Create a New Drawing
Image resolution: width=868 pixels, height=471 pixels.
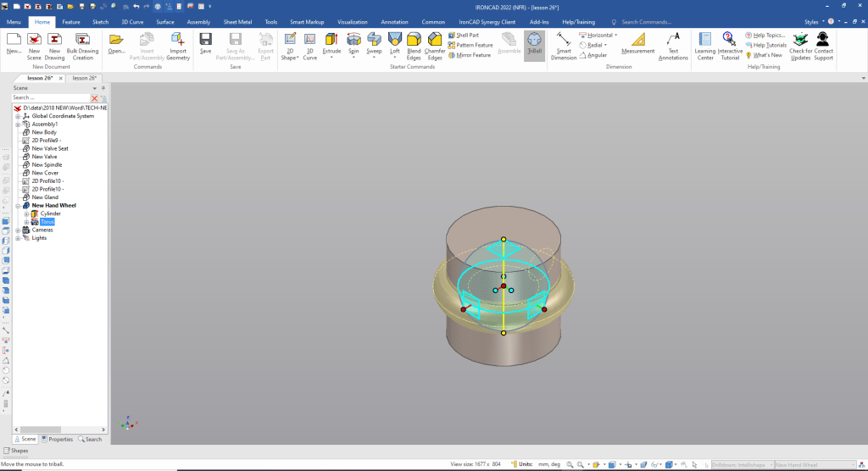[x=55, y=39]
